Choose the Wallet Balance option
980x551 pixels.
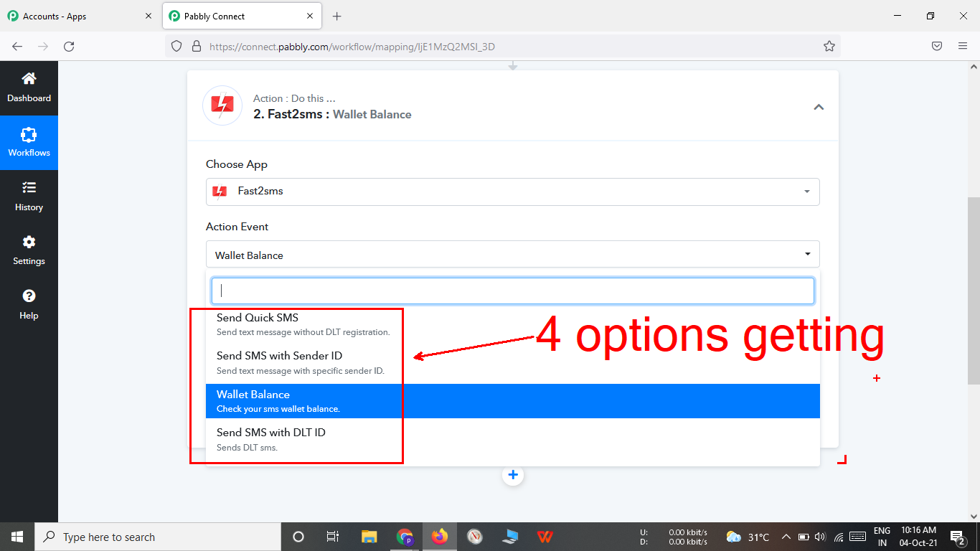(x=512, y=401)
